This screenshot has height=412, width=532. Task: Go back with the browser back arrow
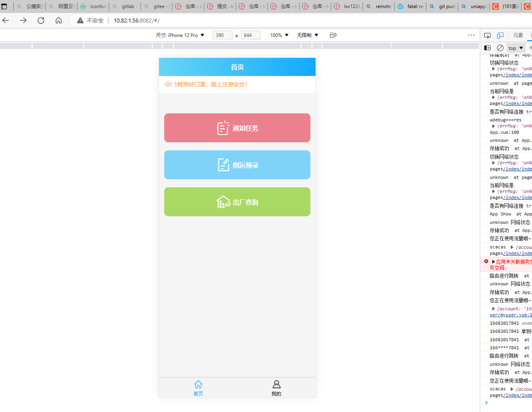6,20
